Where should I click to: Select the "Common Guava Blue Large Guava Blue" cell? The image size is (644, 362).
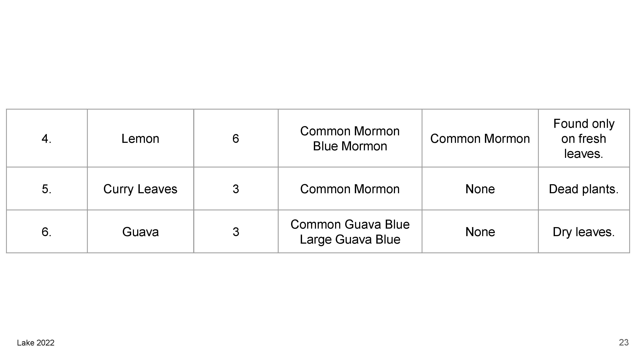[350, 232]
